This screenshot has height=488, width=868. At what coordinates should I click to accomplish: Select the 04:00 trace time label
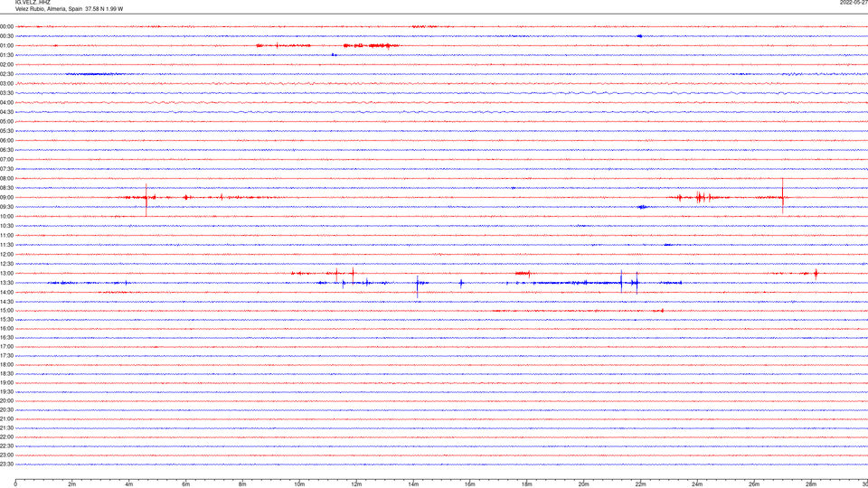click(x=6, y=102)
